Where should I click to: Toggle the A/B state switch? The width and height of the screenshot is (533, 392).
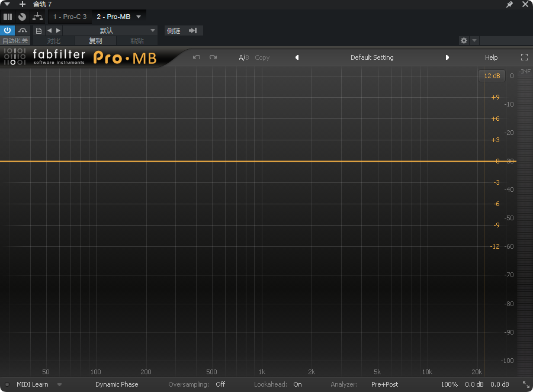point(244,57)
